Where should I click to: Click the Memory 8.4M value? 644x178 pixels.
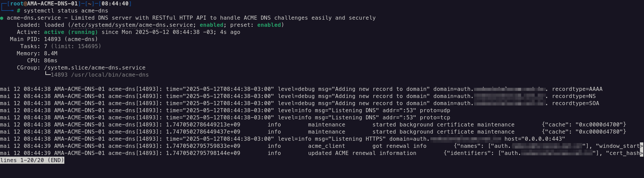click(50, 54)
